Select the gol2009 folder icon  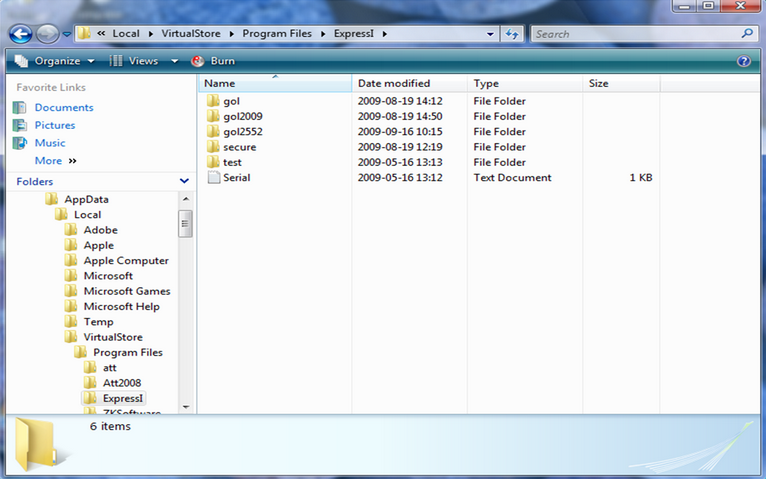click(x=213, y=116)
